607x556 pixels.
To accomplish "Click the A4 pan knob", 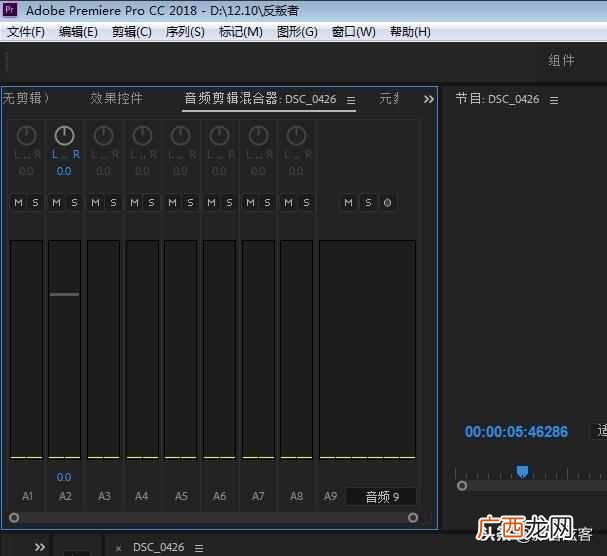I will tap(142, 136).
